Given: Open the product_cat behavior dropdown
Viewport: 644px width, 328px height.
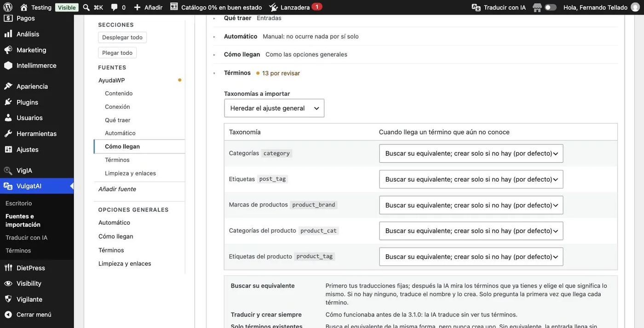Looking at the screenshot, I should [x=471, y=231].
